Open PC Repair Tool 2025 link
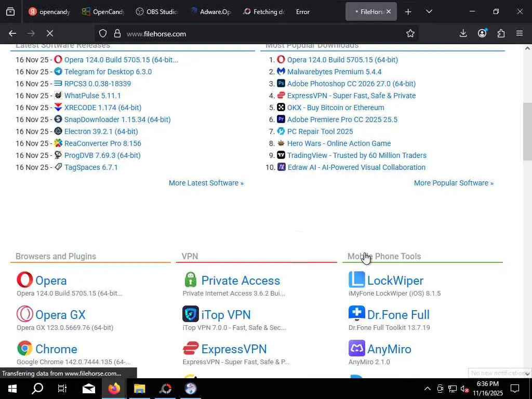The image size is (532, 399). pyautogui.click(x=320, y=131)
